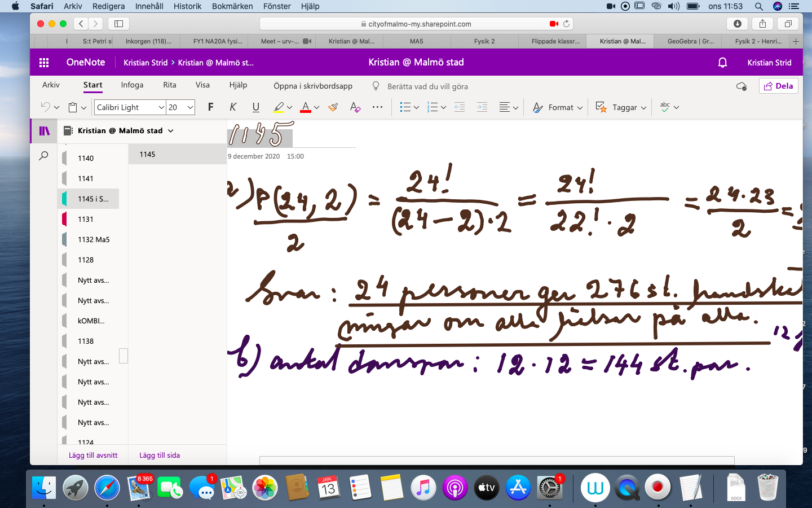The image size is (812, 508).
Task: Expand the Kristian @ Malmö stad notebook list
Action: (x=170, y=131)
